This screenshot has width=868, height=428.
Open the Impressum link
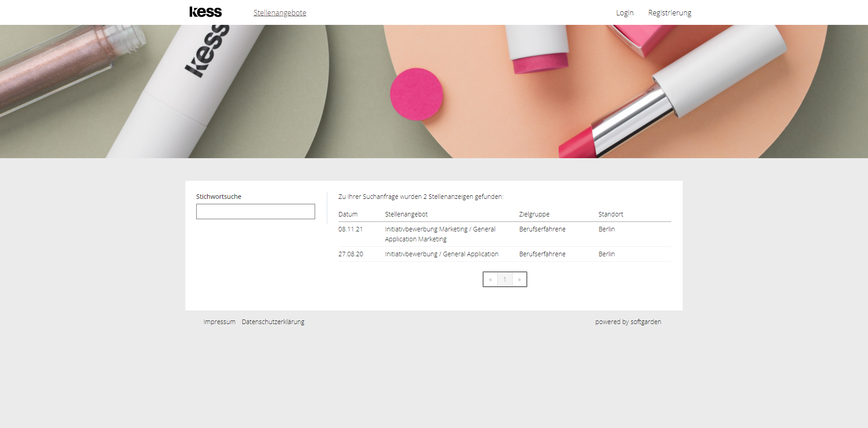219,322
